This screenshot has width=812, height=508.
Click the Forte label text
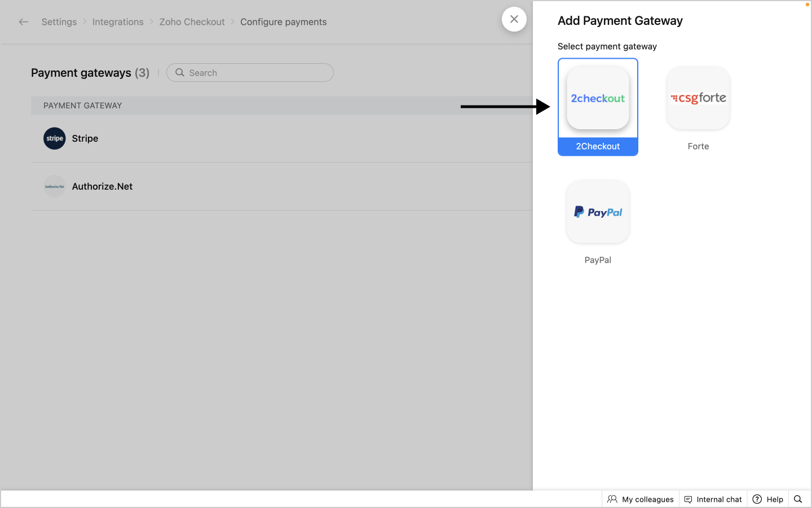698,147
